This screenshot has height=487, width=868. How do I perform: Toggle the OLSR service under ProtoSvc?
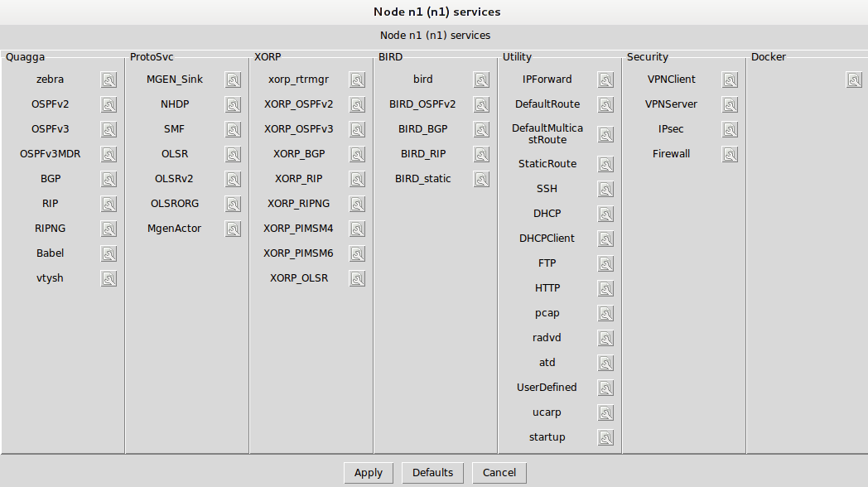click(175, 154)
